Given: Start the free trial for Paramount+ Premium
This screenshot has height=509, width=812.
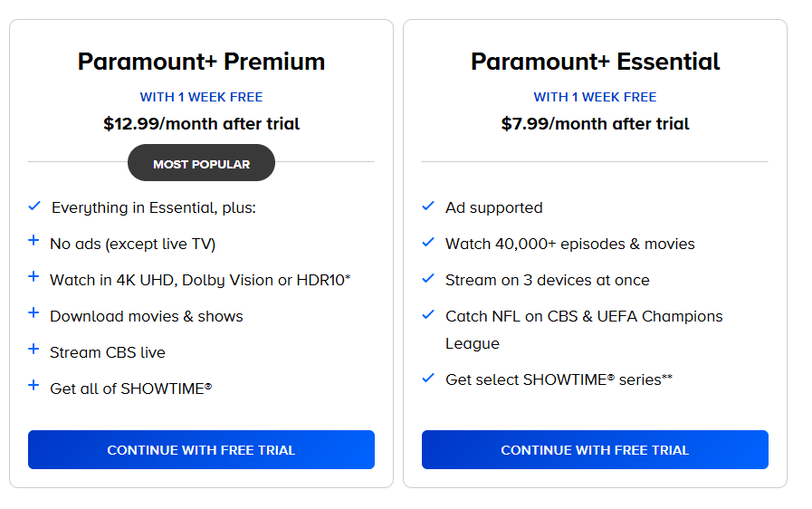Looking at the screenshot, I should click(x=201, y=450).
